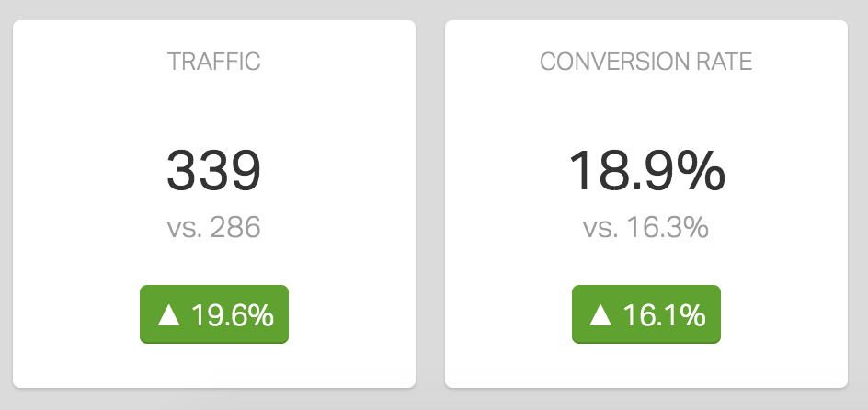Click empty space below the 16.1% badge
This screenshot has height=410, width=868.
click(646, 366)
